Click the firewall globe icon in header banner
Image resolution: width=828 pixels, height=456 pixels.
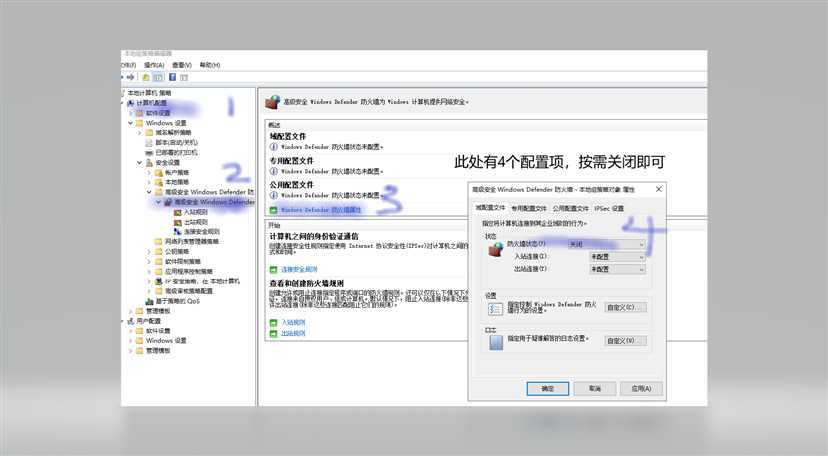click(x=272, y=102)
